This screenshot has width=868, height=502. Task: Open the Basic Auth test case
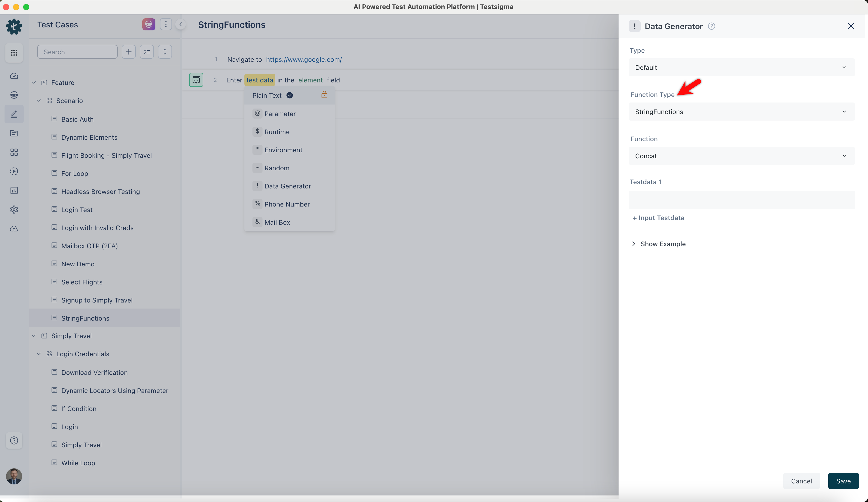pos(77,119)
